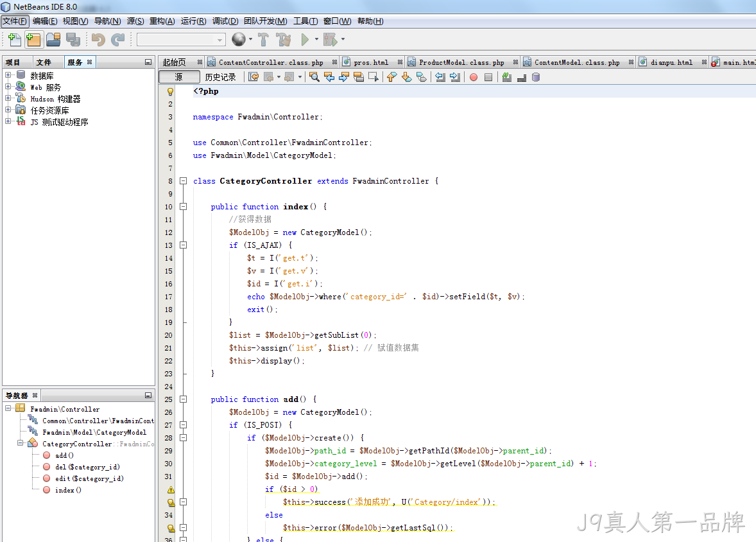The width and height of the screenshot is (756, 542).
Task: Switch to the dianpu.html tab
Action: [671, 62]
